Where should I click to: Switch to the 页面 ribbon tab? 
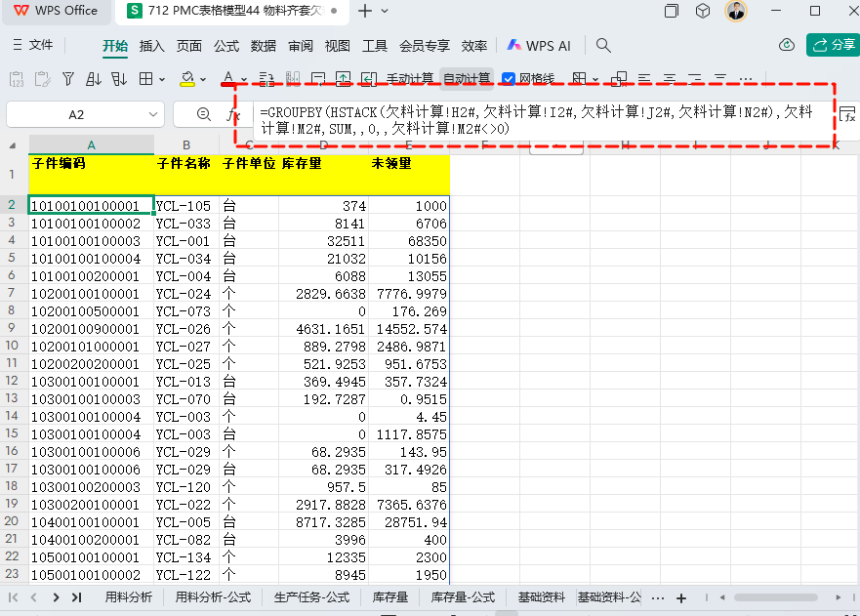coord(189,46)
